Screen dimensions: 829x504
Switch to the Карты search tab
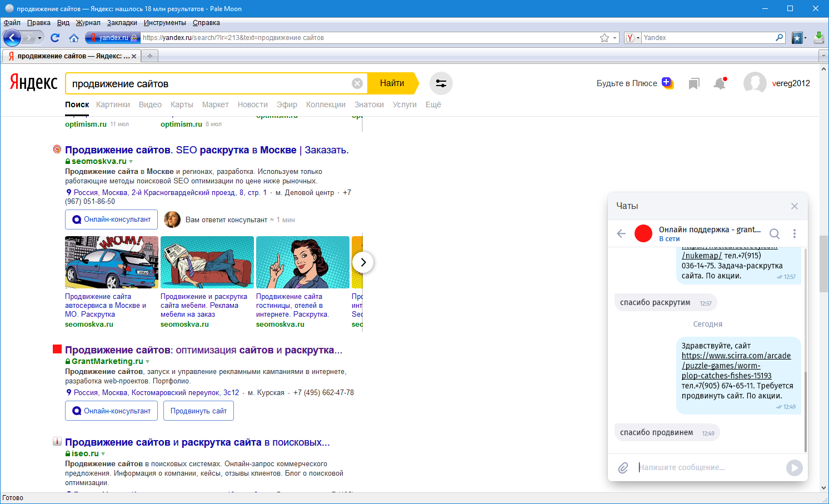(x=182, y=104)
